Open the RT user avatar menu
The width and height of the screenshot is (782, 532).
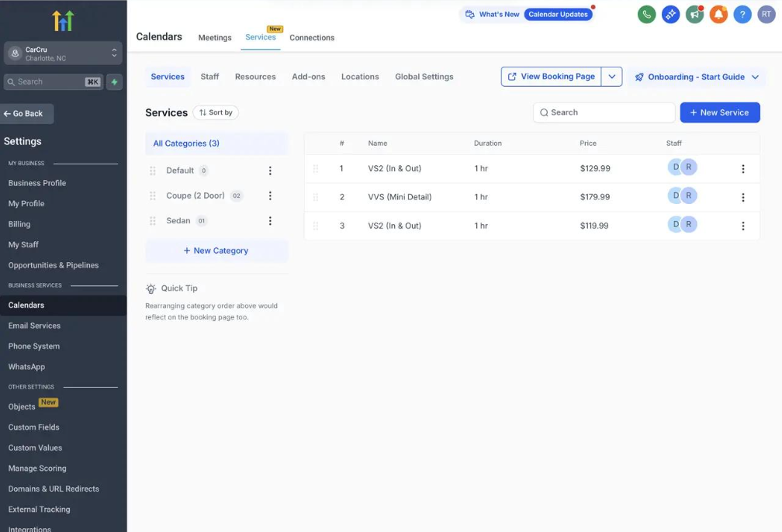[766, 15]
